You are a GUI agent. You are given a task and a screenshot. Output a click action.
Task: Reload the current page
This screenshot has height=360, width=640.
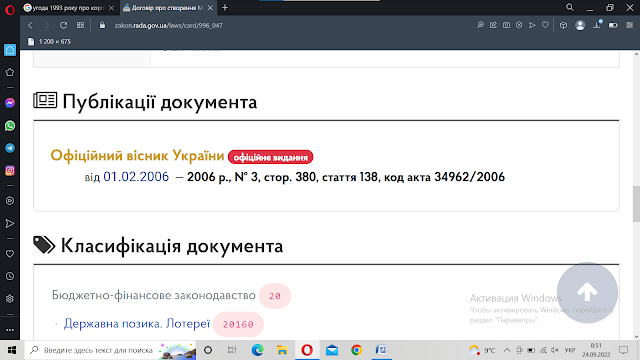click(x=63, y=25)
